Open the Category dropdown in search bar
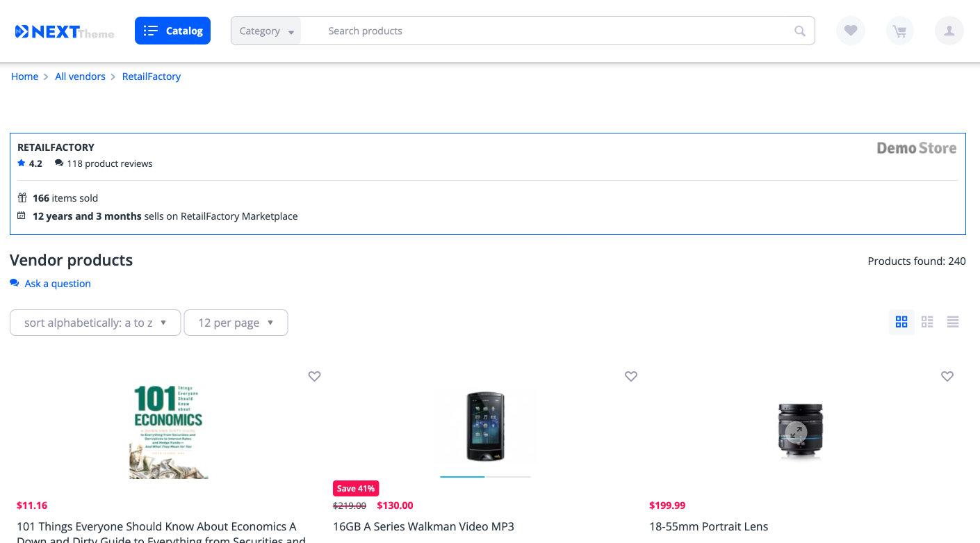The image size is (980, 543). (266, 31)
